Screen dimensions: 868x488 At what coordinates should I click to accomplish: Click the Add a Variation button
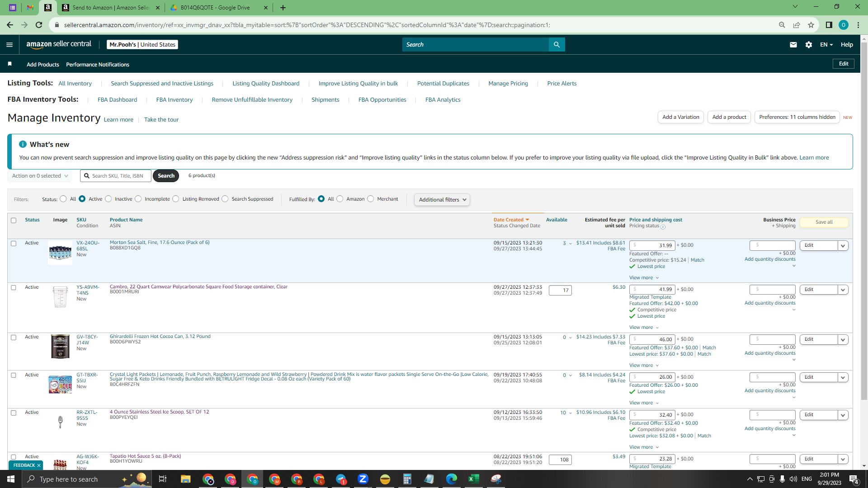(x=681, y=117)
